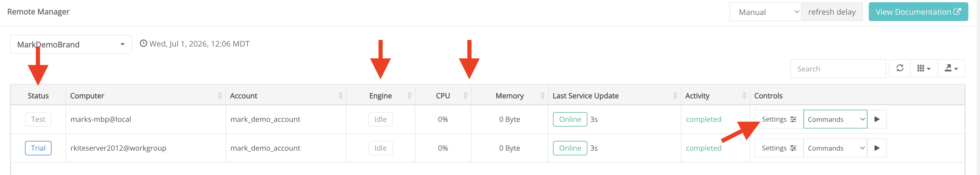Open Commands dropdown for rkiteserver2012@workgroup
This screenshot has height=175, width=980.
click(x=835, y=148)
